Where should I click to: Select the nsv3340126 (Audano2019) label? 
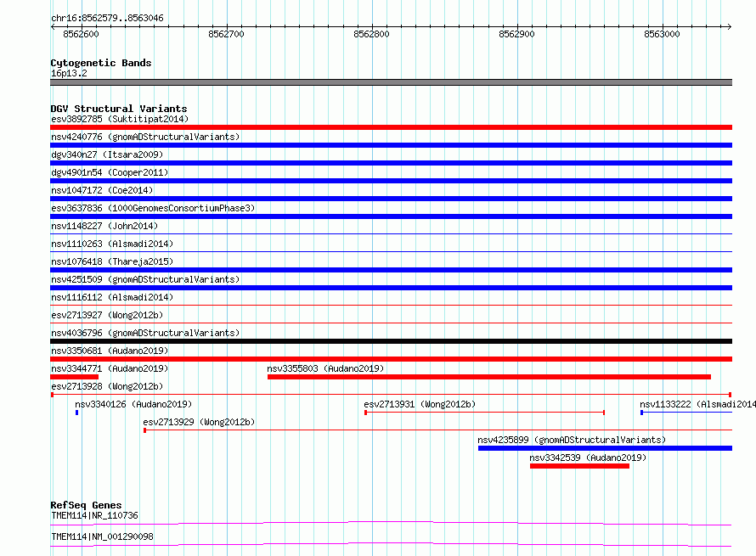coord(133,404)
